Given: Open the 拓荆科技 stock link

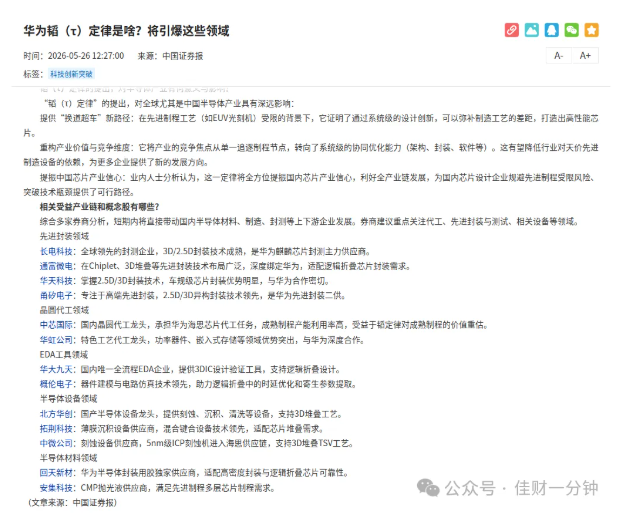Looking at the screenshot, I should click(56, 429).
